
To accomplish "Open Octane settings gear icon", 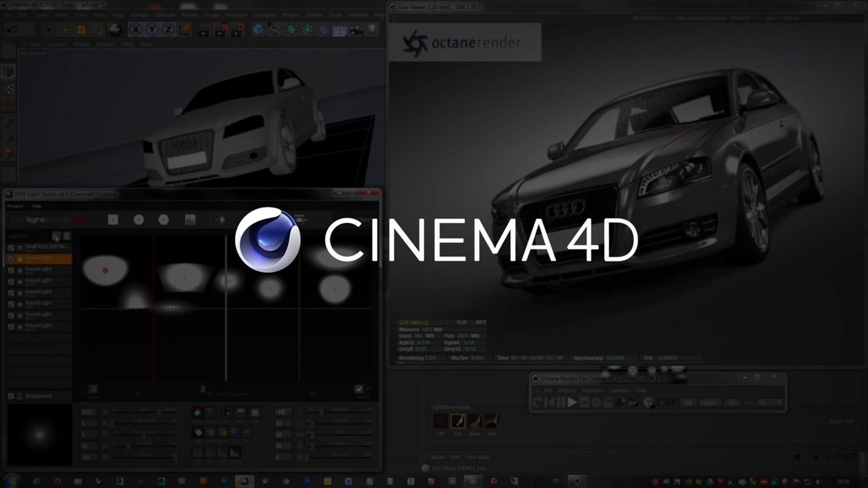I will coord(596,402).
